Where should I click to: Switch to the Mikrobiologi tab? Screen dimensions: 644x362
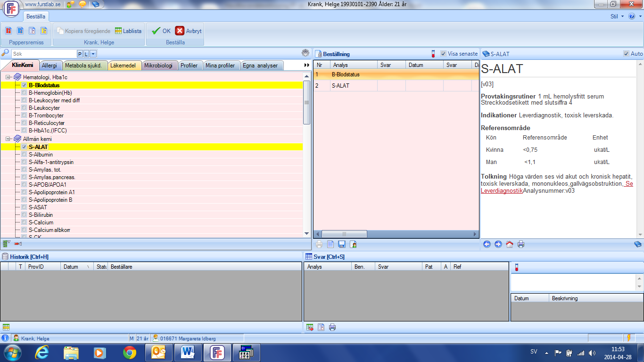click(x=159, y=66)
